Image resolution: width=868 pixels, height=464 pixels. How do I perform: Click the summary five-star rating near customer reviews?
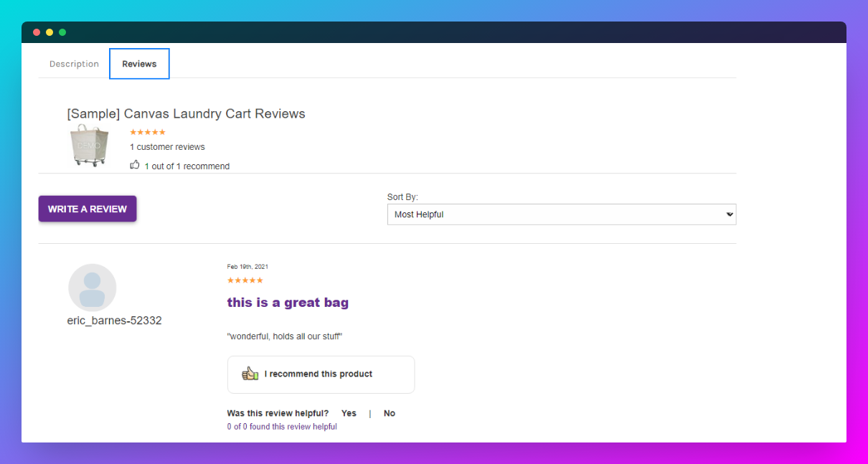(148, 132)
